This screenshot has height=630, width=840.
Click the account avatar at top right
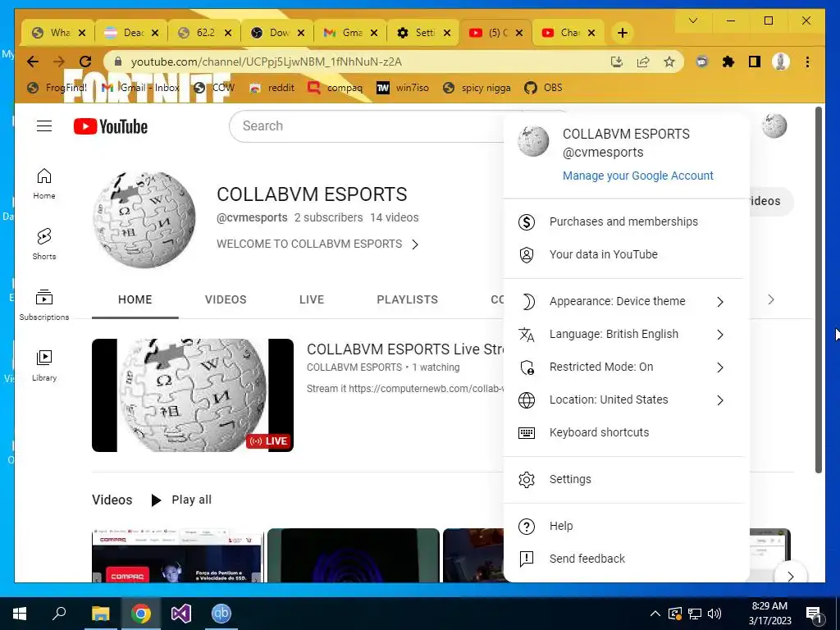click(x=774, y=126)
